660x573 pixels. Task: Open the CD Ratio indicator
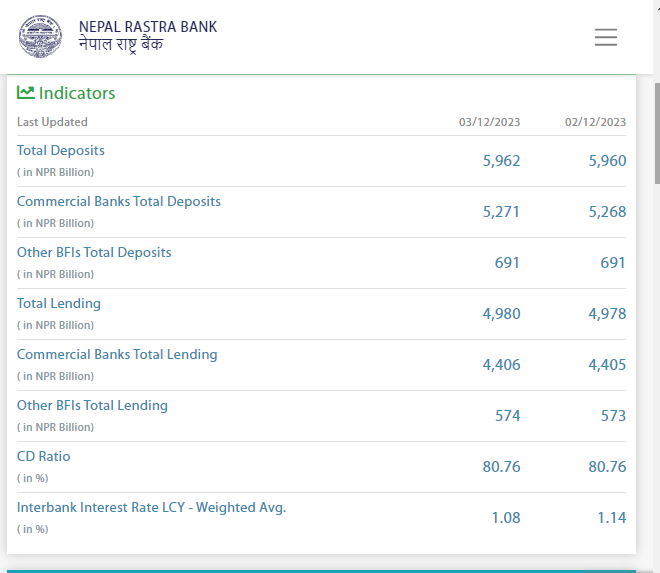[x=44, y=456]
